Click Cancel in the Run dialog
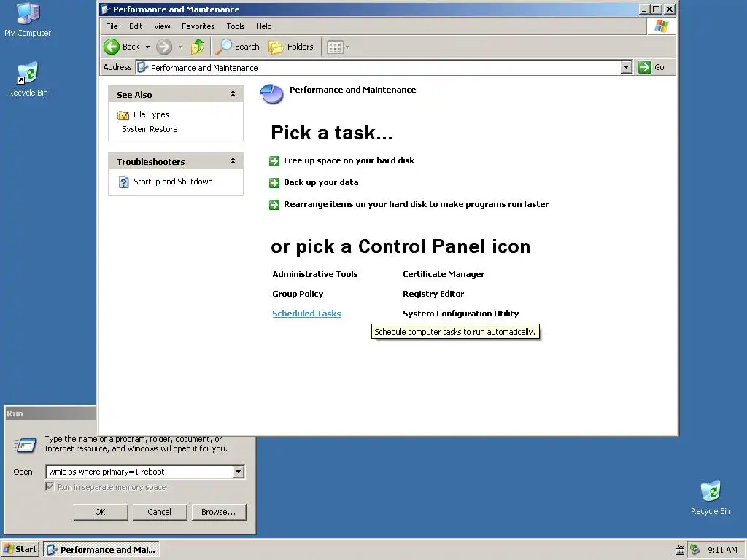This screenshot has height=560, width=747. point(160,512)
